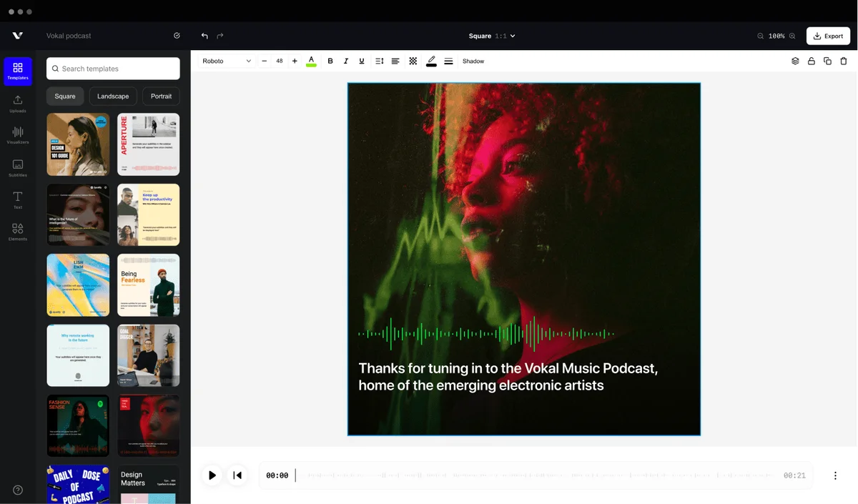
Task: Click the 00:21 duration display
Action: 794,475
